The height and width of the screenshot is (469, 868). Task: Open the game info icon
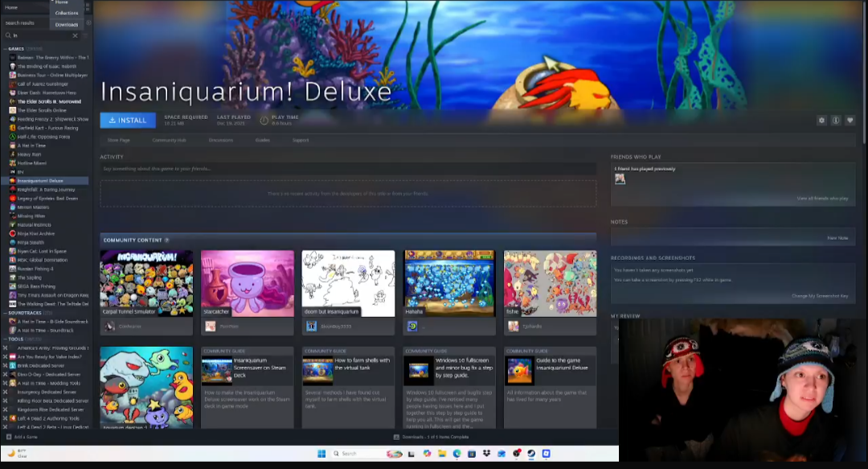[x=836, y=121]
